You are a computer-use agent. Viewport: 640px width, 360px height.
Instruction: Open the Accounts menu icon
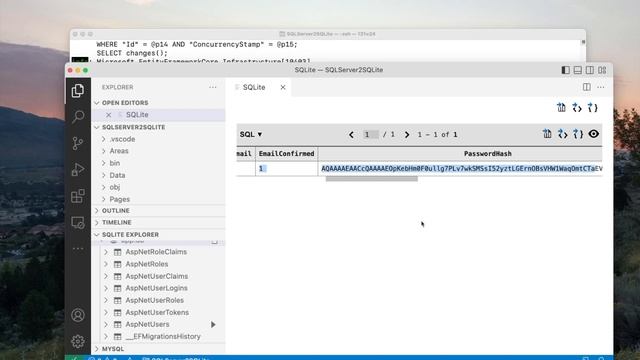[x=78, y=315]
